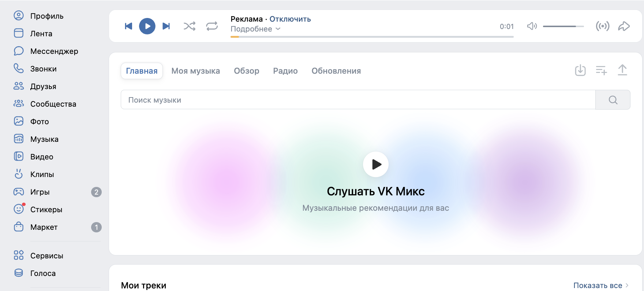The width and height of the screenshot is (644, 291).
Task: Click the Реклама label in player
Action: coord(247,19)
